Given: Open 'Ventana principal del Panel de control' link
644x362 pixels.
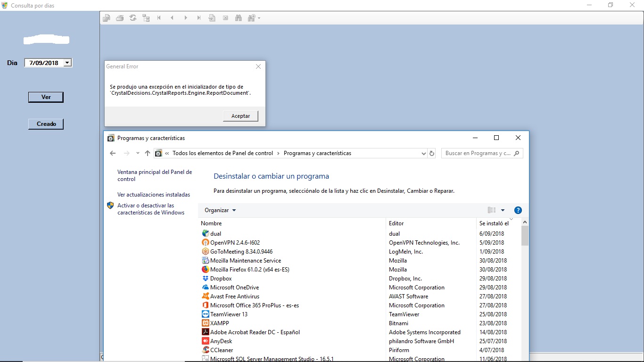Looking at the screenshot, I should [155, 175].
